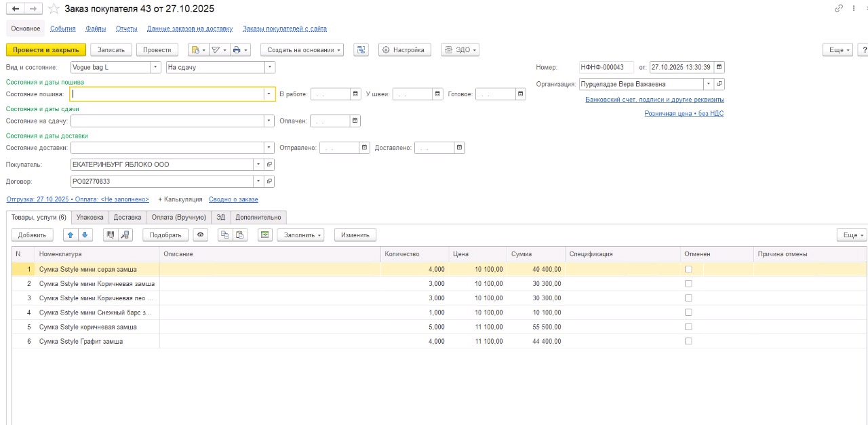
Task: Click the print icon dropdown
Action: (240, 49)
